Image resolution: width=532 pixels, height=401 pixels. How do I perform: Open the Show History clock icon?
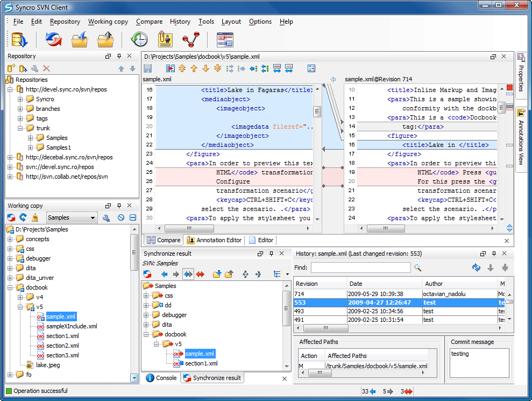139,39
